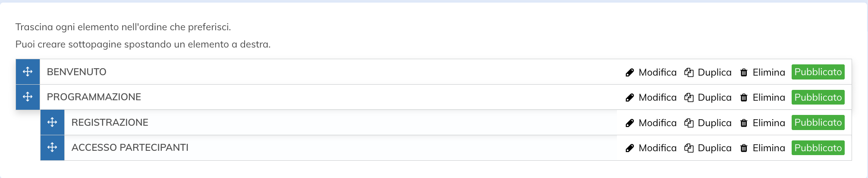
Task: Edit BENVENUTO via Modifica link
Action: tap(657, 73)
